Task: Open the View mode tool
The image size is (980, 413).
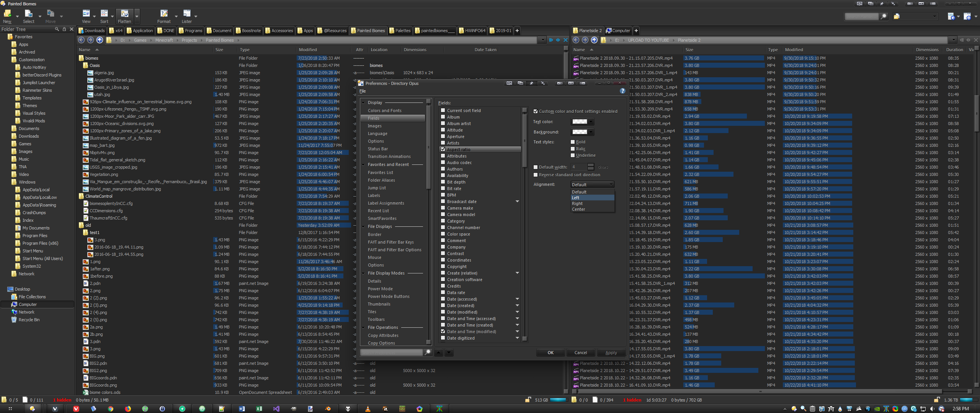Action: tap(87, 13)
